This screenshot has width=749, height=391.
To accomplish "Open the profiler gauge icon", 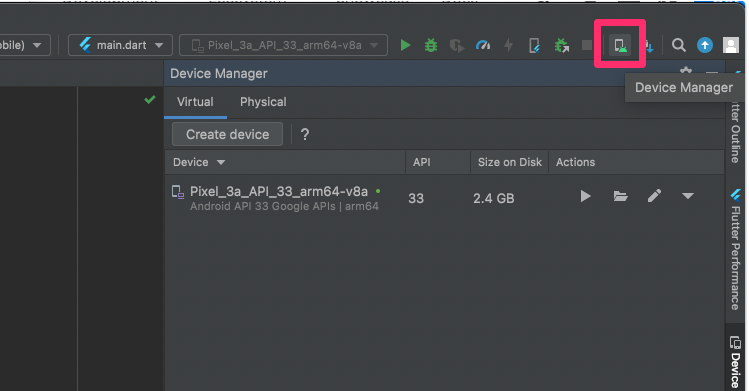I will tap(483, 45).
